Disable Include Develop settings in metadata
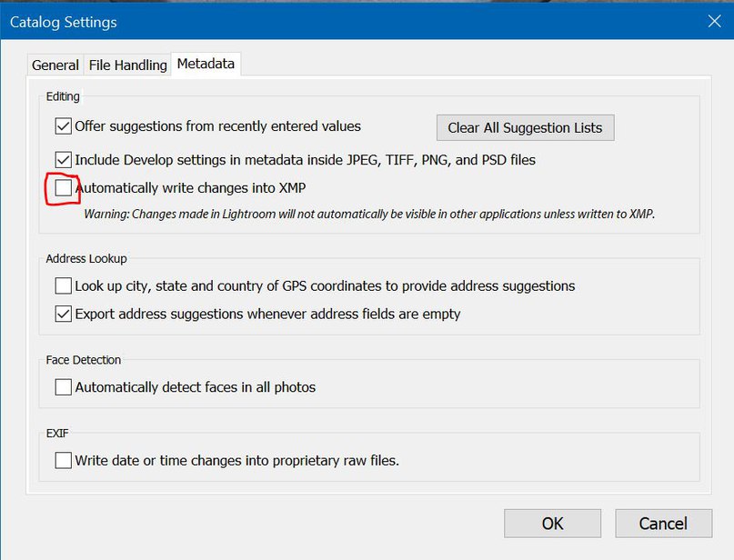 [x=64, y=160]
